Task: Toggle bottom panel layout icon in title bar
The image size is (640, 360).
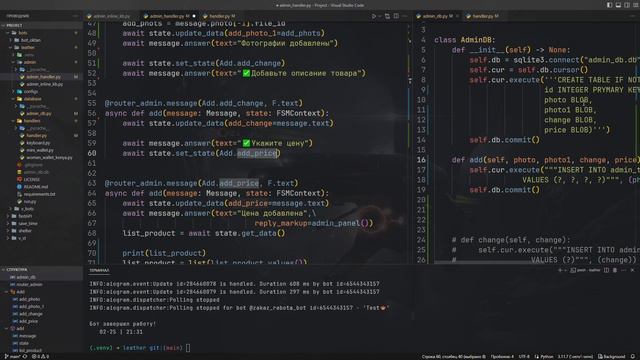Action: click(618, 5)
